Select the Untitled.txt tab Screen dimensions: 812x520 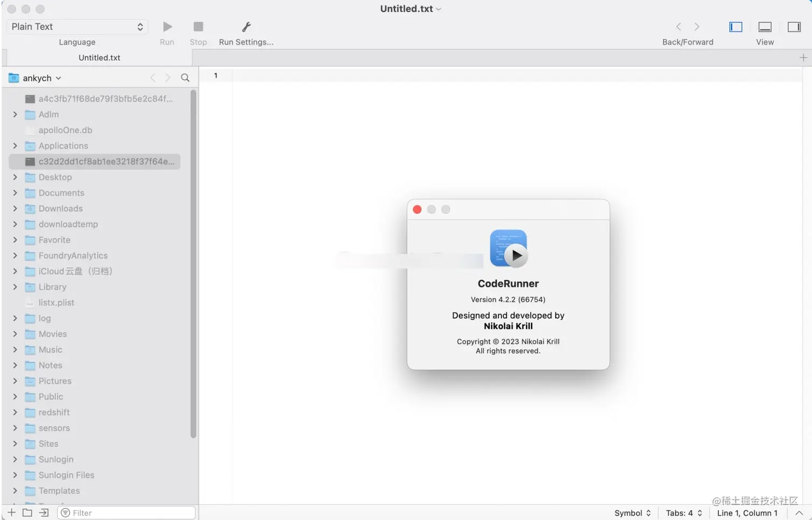pos(99,57)
